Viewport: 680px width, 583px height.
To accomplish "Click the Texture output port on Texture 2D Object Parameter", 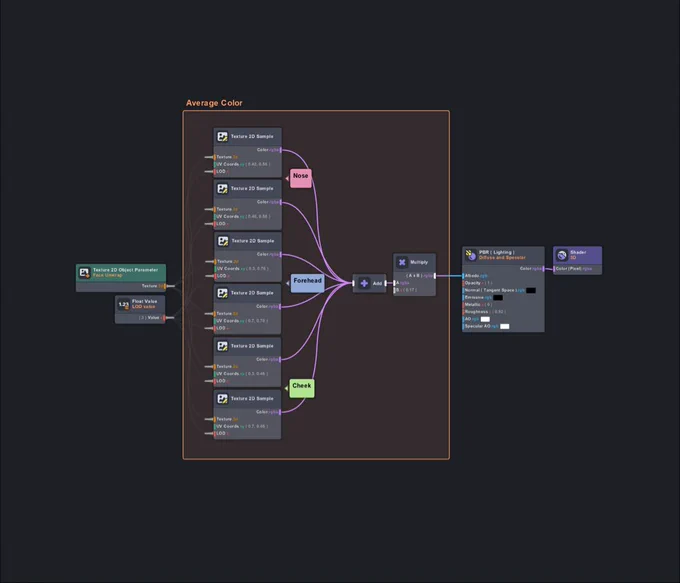I will 165,286.
